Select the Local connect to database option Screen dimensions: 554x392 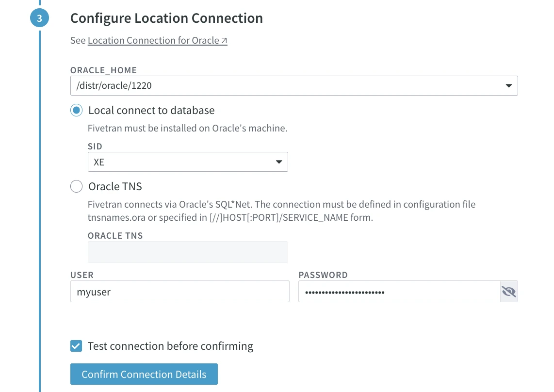point(76,110)
